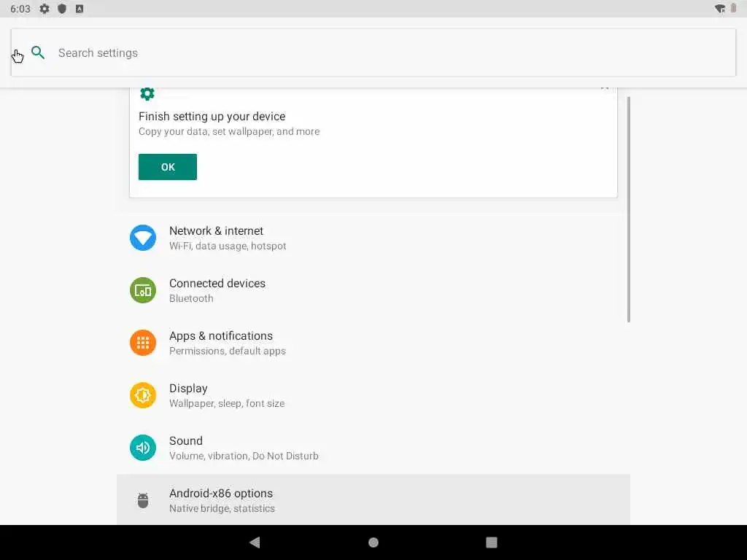Tap OK on the setup card
Viewport: 747px width, 560px height.
(168, 167)
